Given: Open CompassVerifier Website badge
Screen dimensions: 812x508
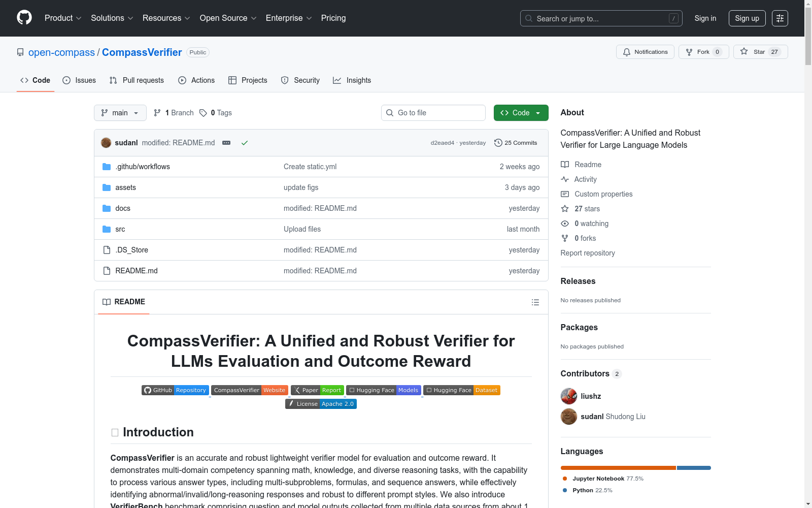Looking at the screenshot, I should point(250,390).
